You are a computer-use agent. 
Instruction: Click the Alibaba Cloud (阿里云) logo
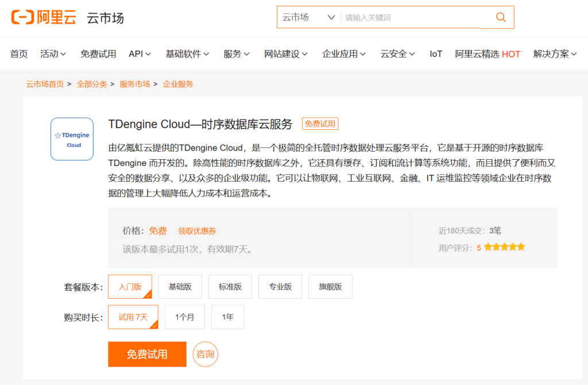tap(43, 17)
